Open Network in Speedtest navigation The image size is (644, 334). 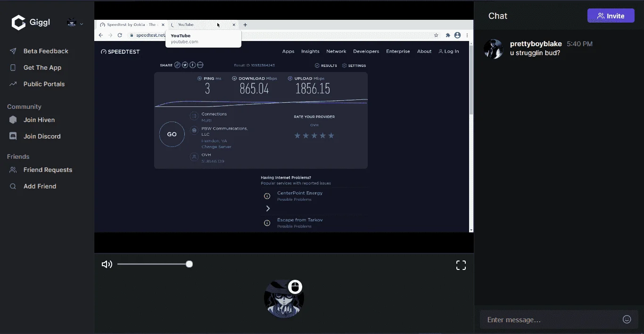coord(336,51)
